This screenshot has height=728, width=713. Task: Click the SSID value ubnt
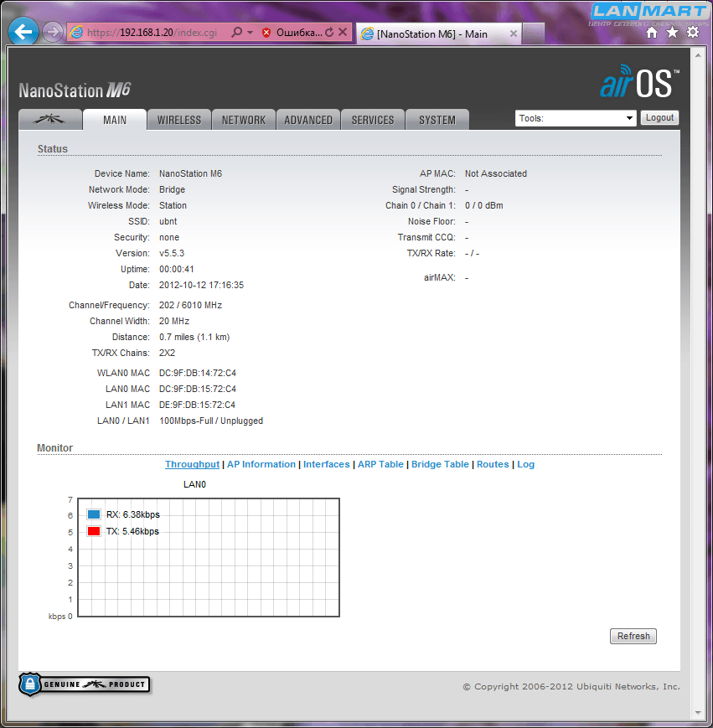[x=168, y=221]
